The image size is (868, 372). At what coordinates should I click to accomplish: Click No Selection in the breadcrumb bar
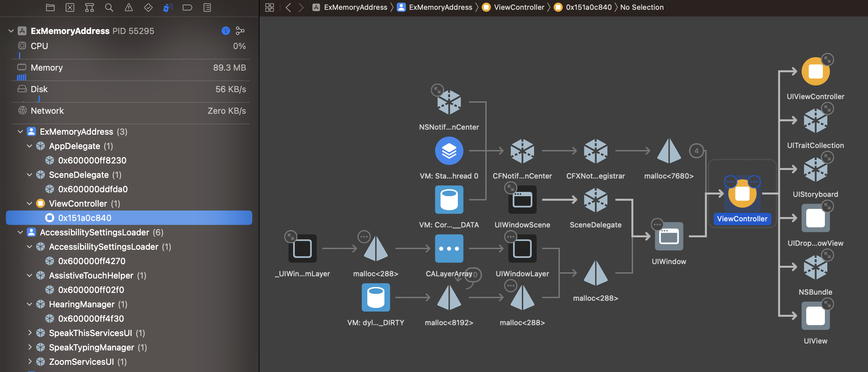click(642, 8)
